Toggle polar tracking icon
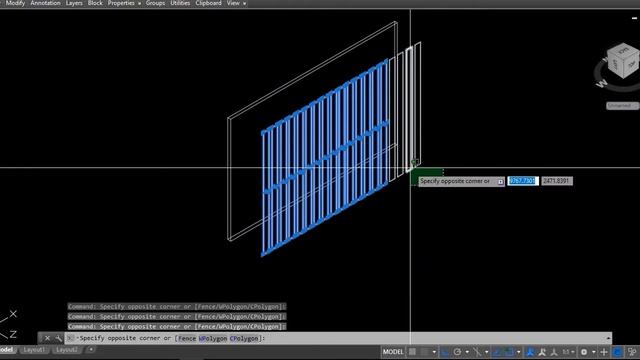640x360 pixels. [x=457, y=352]
